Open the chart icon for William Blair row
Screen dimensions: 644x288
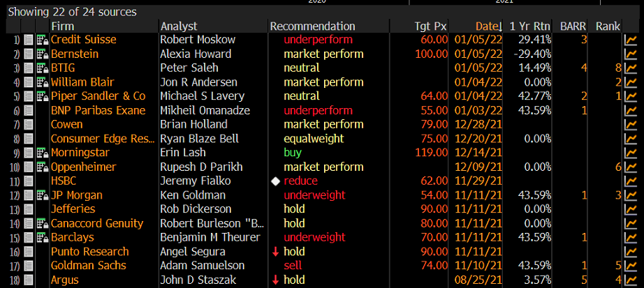coord(629,82)
